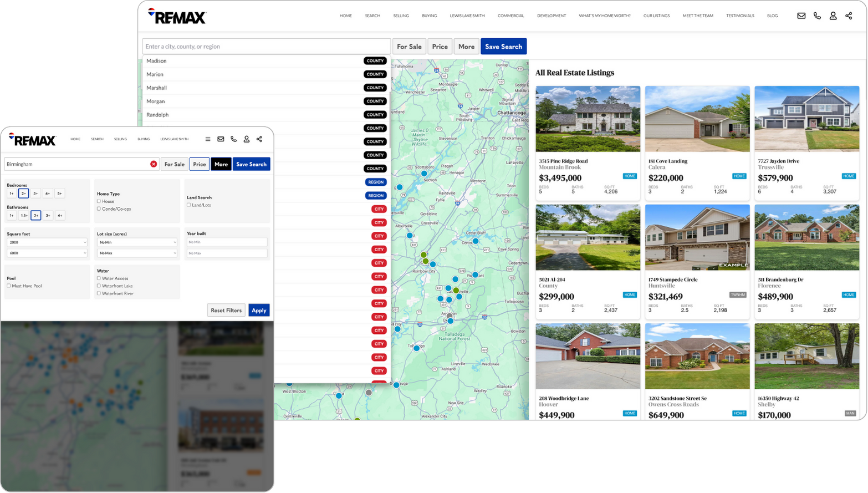Click the HOME badge on the $579,900 listing
Screen dimensions: 868x493
click(x=849, y=176)
